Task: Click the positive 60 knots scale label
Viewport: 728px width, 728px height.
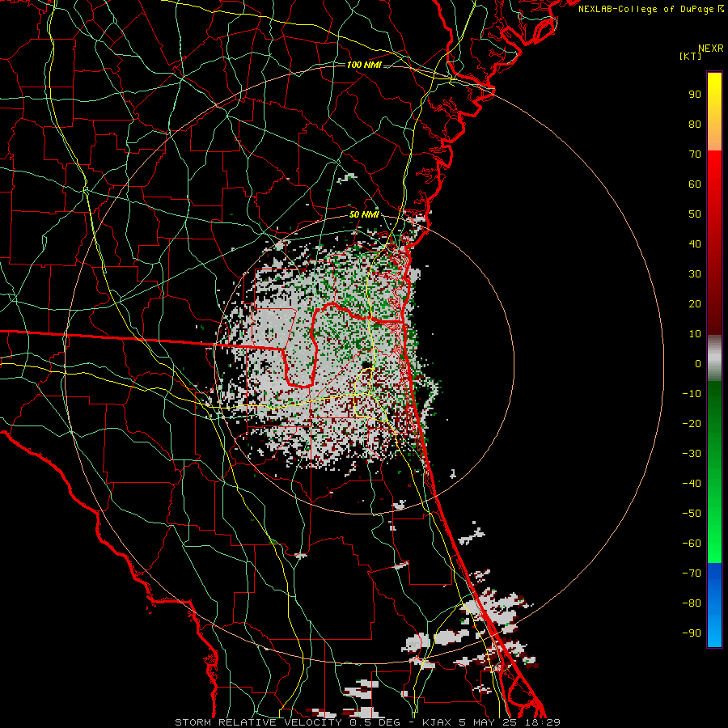Action: [695, 184]
